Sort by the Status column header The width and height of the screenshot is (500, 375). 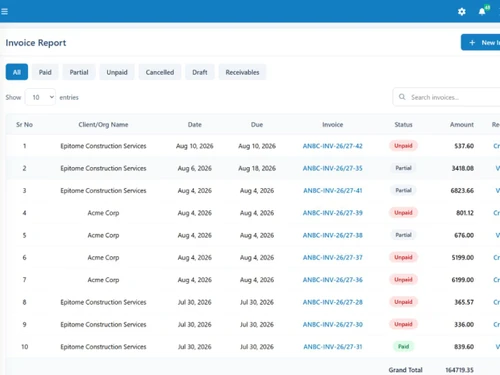(403, 125)
